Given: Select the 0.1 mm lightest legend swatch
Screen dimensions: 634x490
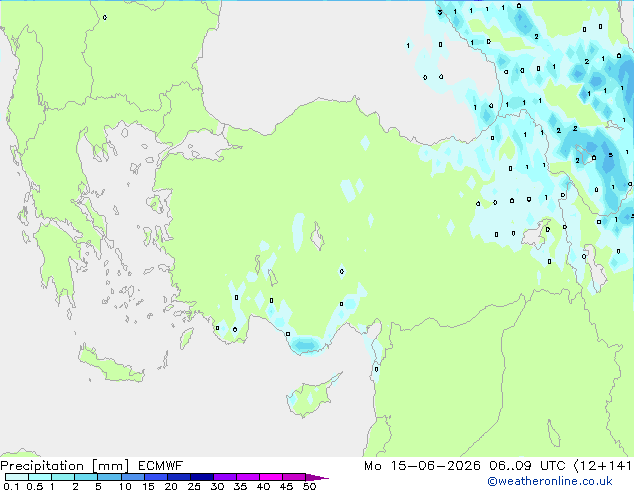Looking at the screenshot, I should pyautogui.click(x=17, y=477).
